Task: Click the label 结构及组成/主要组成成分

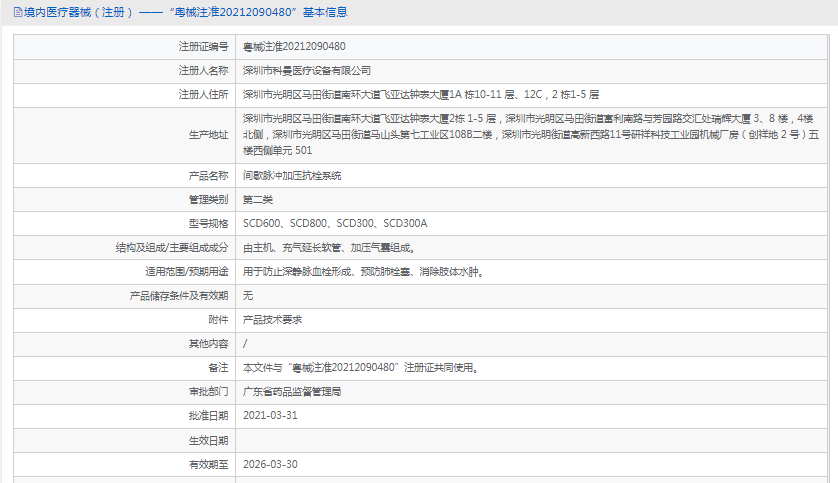Action: (x=172, y=248)
